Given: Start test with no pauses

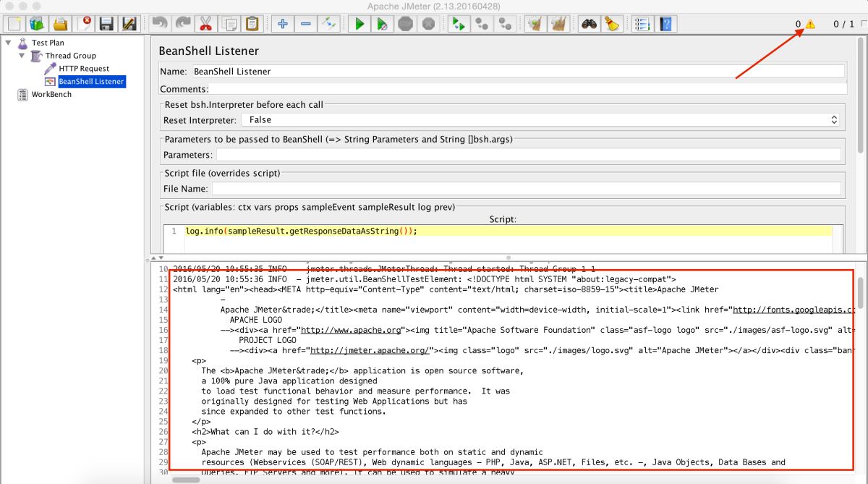Looking at the screenshot, I should click(x=382, y=24).
